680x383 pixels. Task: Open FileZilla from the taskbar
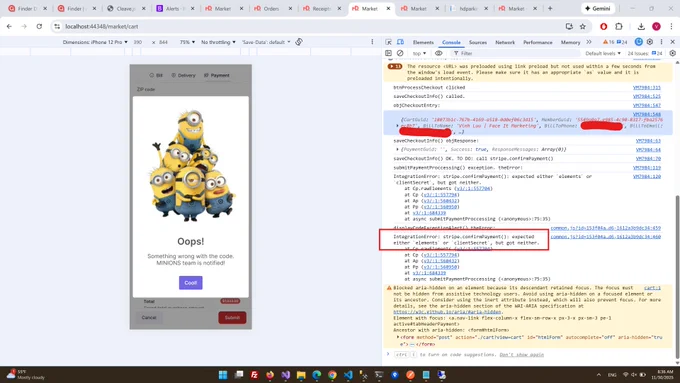tap(254, 375)
